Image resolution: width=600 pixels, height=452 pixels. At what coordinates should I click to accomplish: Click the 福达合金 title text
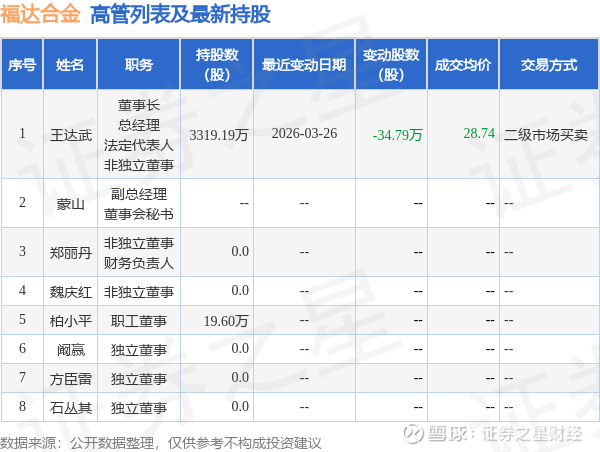tap(40, 14)
